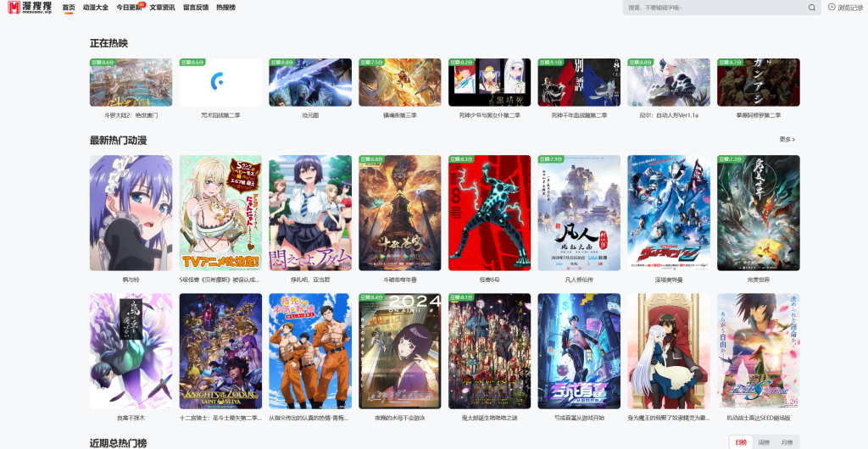Switch ranking to 日榜 tab

[741, 442]
